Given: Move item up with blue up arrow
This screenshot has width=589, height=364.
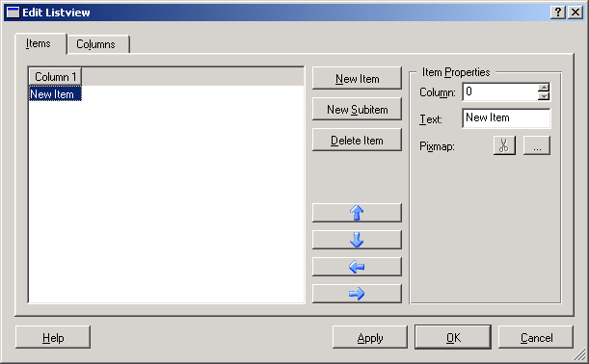Looking at the screenshot, I should [x=357, y=213].
